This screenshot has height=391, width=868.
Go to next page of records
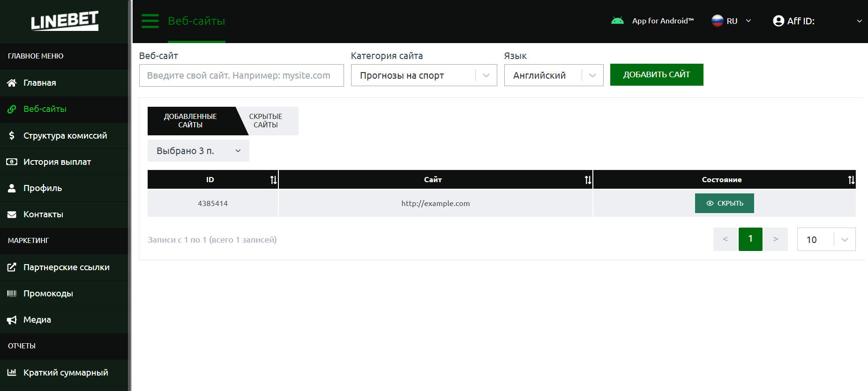pyautogui.click(x=776, y=239)
